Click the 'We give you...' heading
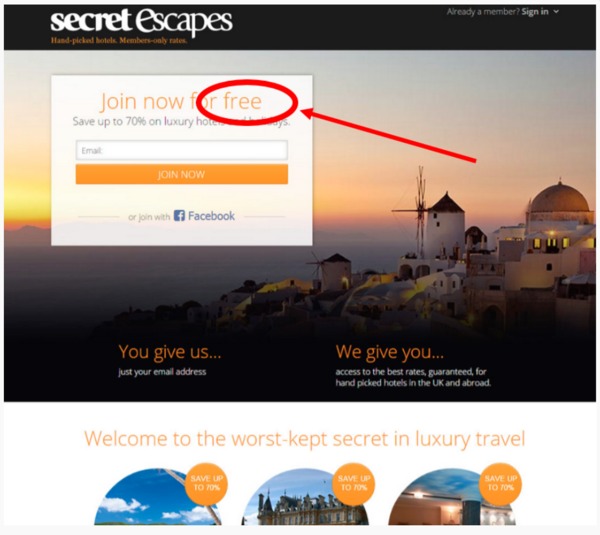 click(390, 352)
